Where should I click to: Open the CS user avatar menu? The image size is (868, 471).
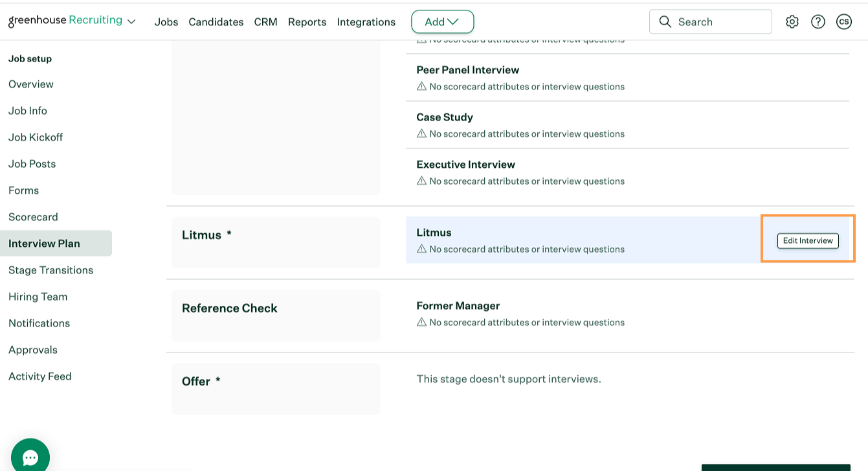click(x=844, y=22)
